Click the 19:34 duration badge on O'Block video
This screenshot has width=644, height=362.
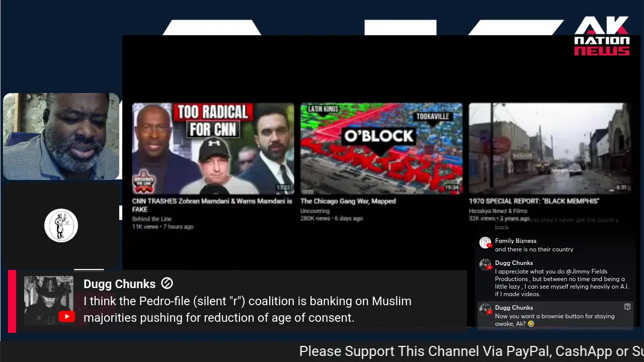[x=452, y=188]
